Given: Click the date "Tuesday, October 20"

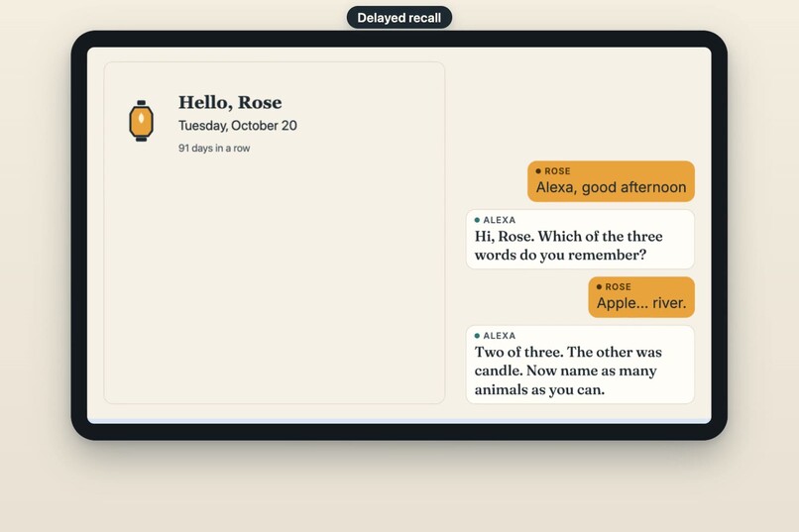Looking at the screenshot, I should [x=238, y=125].
